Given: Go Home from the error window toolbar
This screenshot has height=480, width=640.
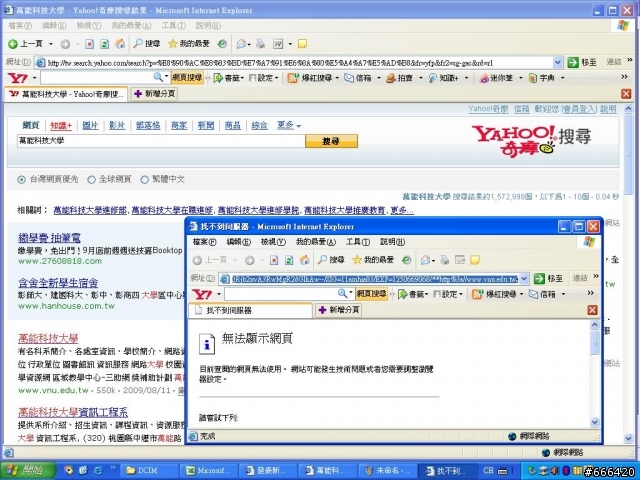Looking at the screenshot, I should click(x=304, y=260).
